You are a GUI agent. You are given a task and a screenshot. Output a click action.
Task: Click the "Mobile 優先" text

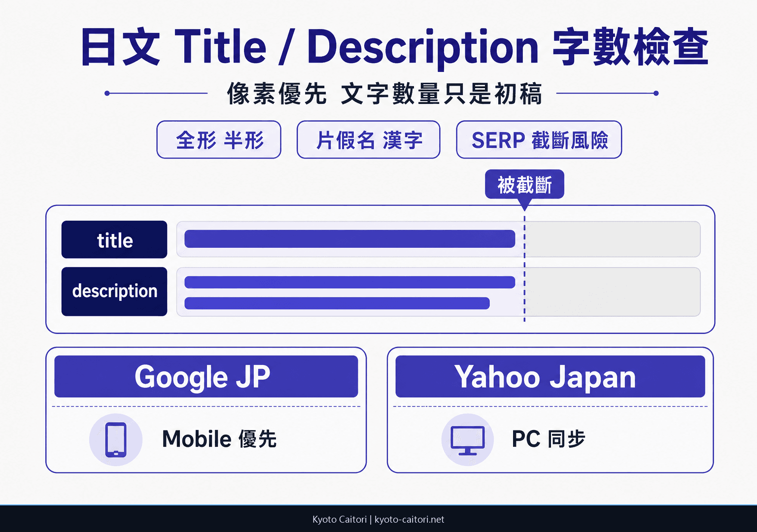point(219,439)
